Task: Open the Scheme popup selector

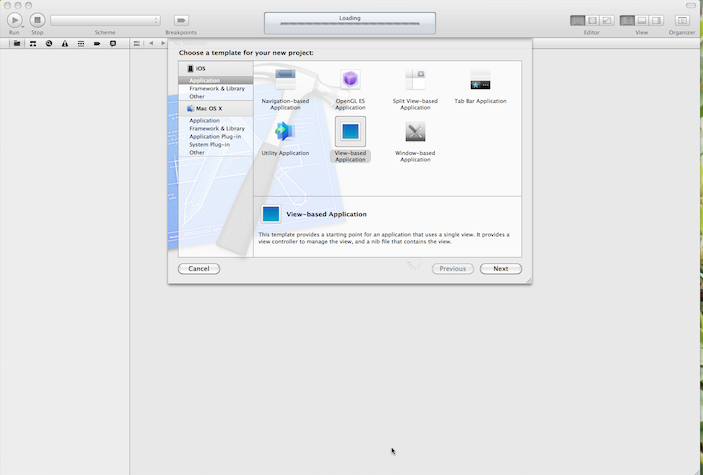Action: pyautogui.click(x=105, y=20)
